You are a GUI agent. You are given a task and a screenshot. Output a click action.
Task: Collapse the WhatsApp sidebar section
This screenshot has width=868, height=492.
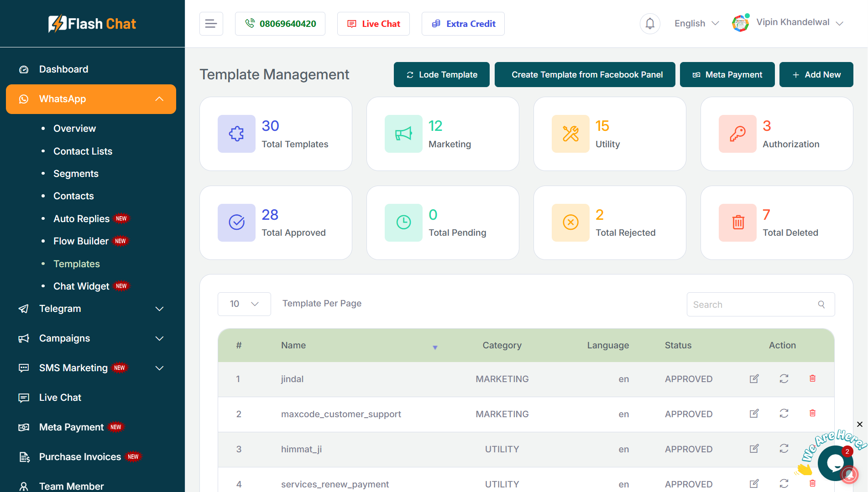click(x=159, y=99)
